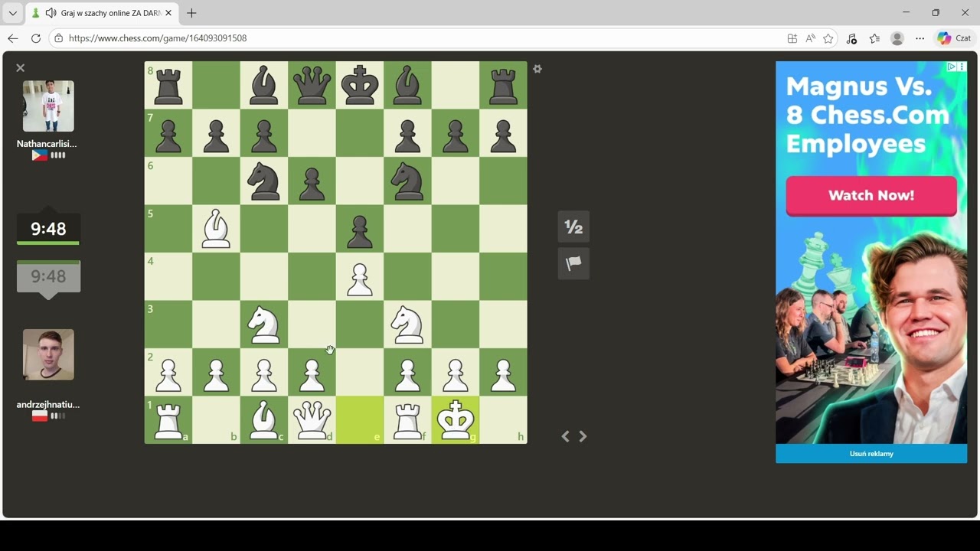Image resolution: width=980 pixels, height=551 pixels.
Task: View site information lock icon
Action: pos(58,38)
